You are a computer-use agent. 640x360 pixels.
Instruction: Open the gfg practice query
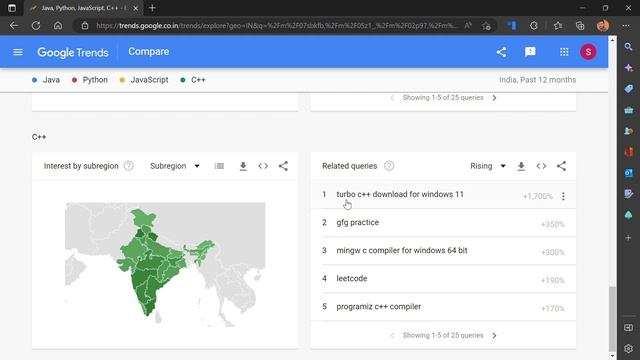(358, 222)
